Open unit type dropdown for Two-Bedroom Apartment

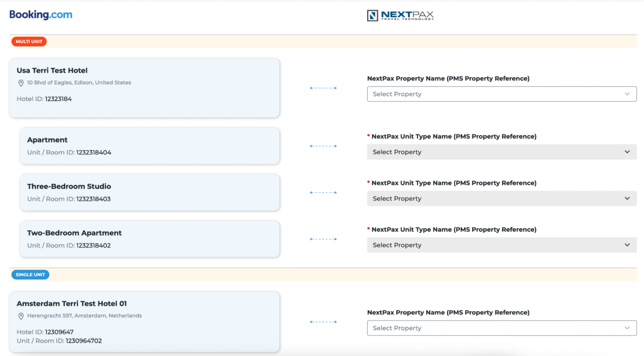[x=502, y=245]
